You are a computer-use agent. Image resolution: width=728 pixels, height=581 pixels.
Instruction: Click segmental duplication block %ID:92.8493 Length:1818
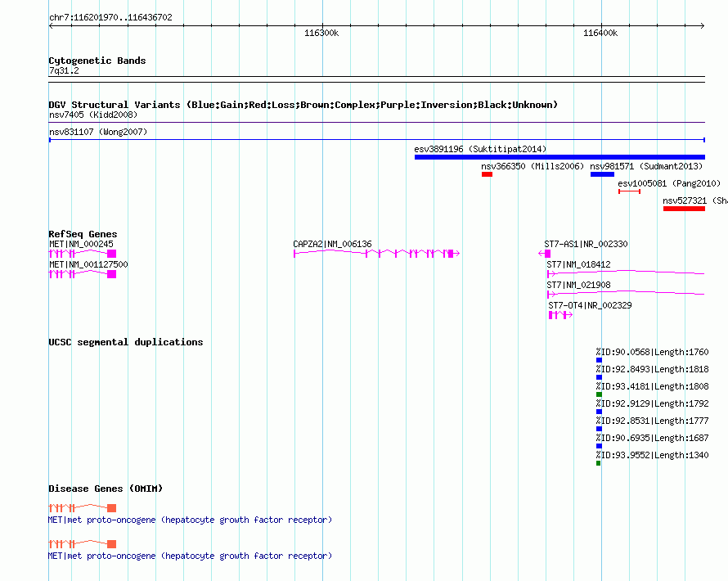(599, 377)
